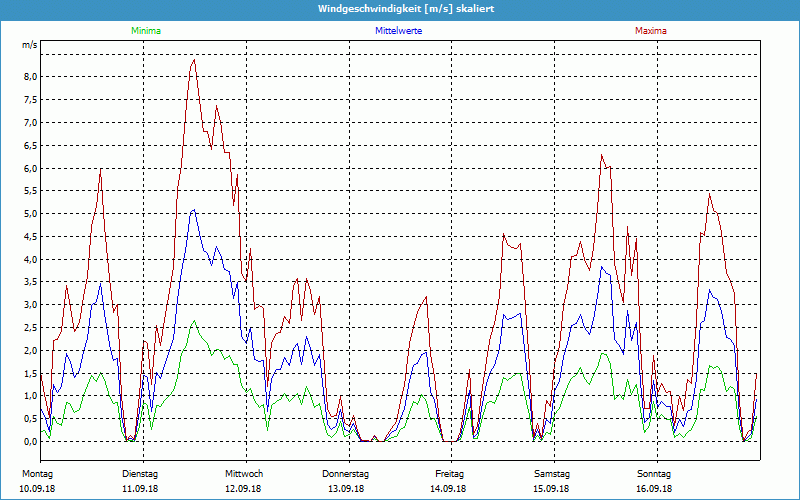
Task: Click the Samstag day label
Action: coord(552,474)
